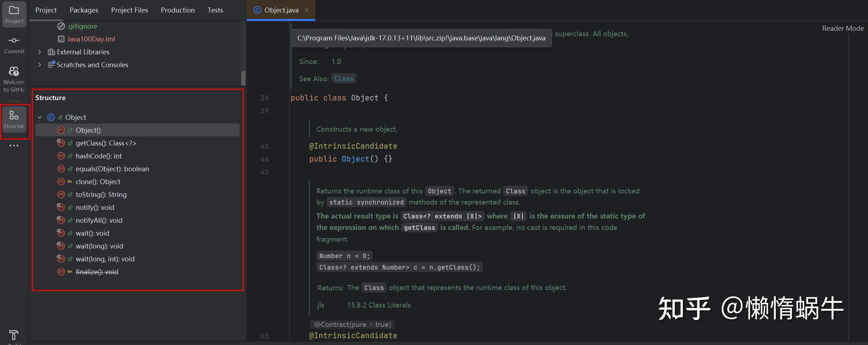Switch to the Project Files tab

pyautogui.click(x=129, y=10)
